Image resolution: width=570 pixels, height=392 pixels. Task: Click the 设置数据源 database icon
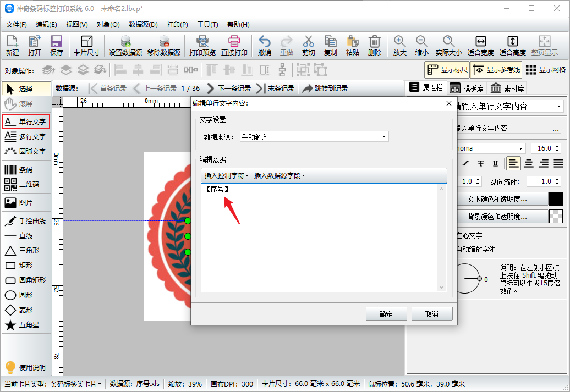[125, 42]
